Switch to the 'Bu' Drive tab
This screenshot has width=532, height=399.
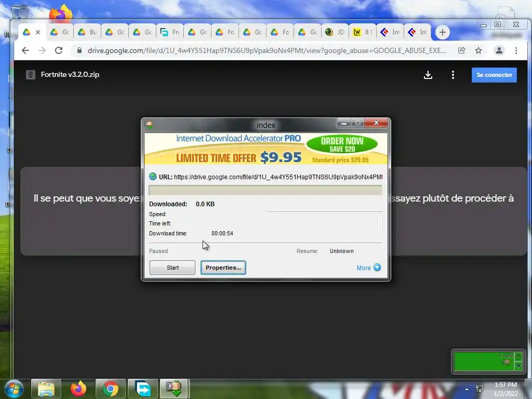pyautogui.click(x=87, y=32)
